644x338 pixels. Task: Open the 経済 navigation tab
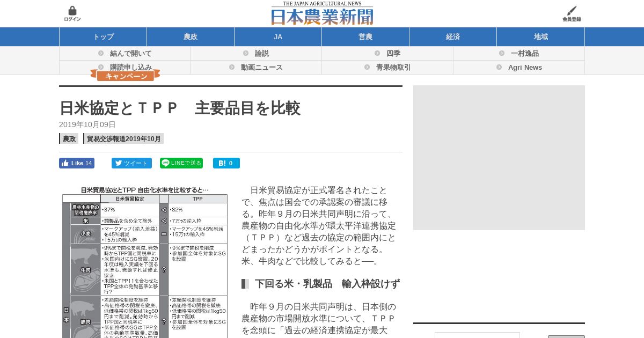coord(453,37)
